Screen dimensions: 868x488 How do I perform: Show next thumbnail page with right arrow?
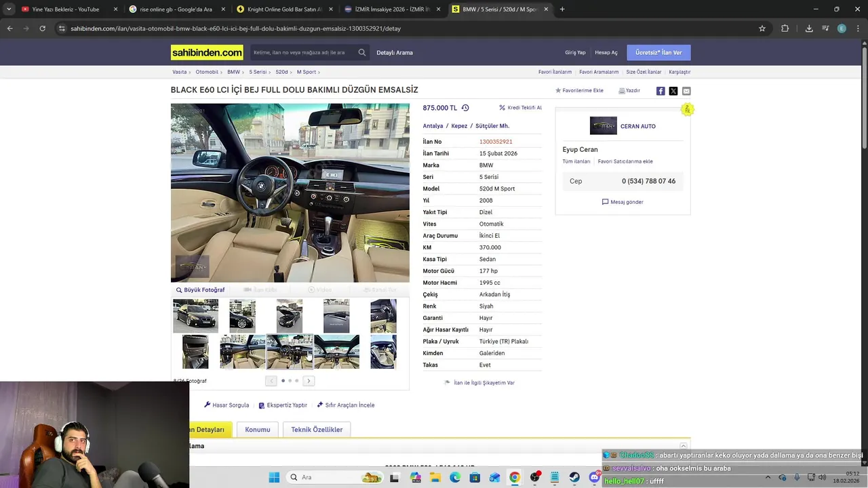(309, 381)
